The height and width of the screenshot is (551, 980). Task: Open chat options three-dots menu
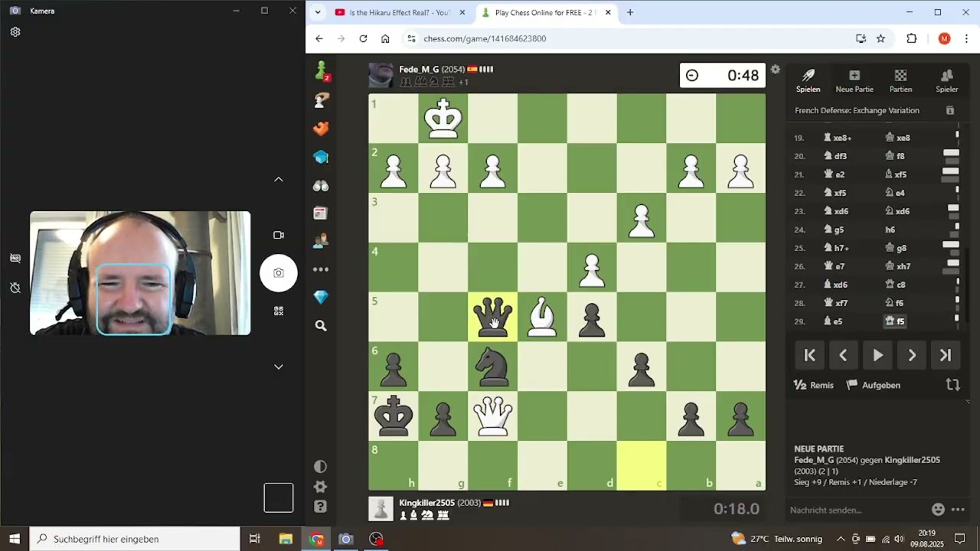tap(958, 510)
